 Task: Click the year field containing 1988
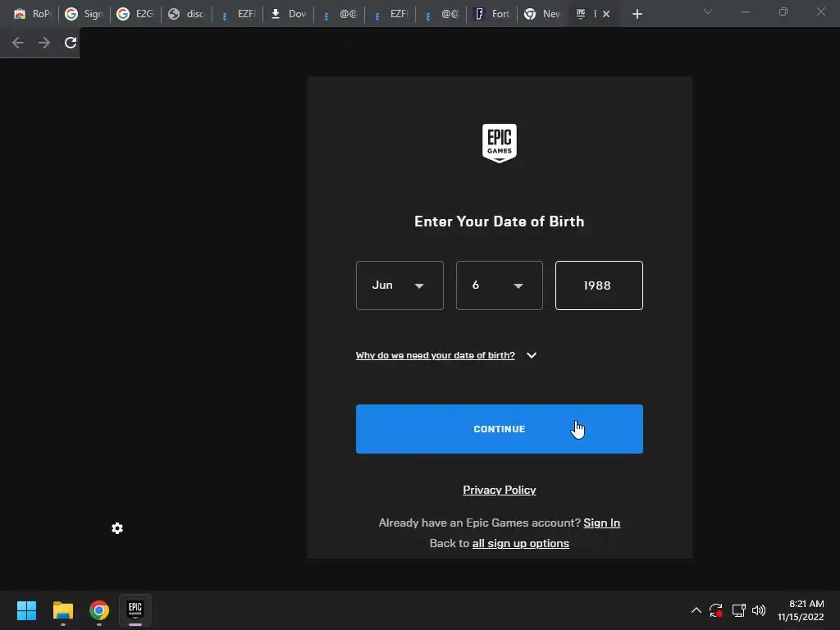pos(599,285)
